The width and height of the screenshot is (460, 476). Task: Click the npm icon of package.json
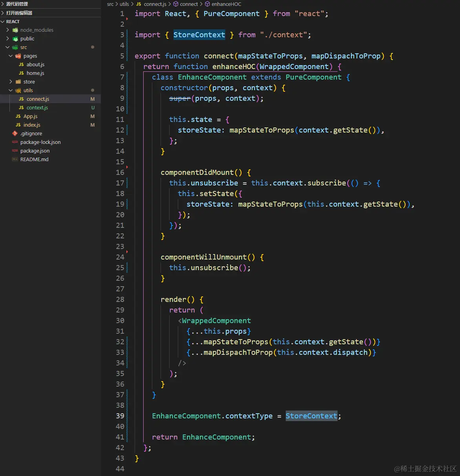pyautogui.click(x=15, y=151)
